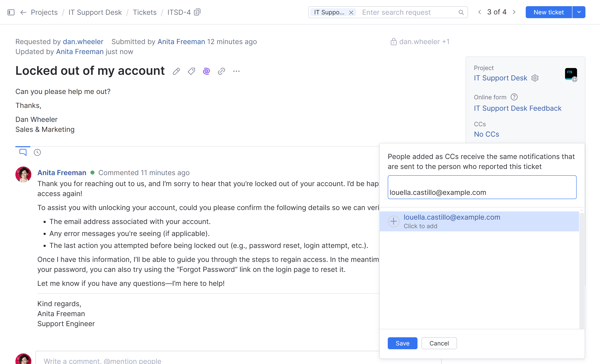The height and width of the screenshot is (364, 600).
Task: Edit the ticket title with the pencil icon
Action: (x=176, y=71)
